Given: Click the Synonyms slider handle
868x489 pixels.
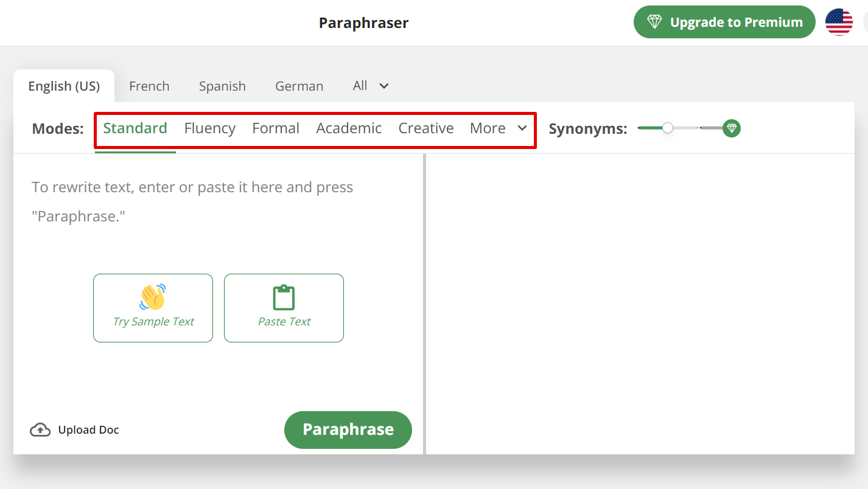Looking at the screenshot, I should (668, 128).
